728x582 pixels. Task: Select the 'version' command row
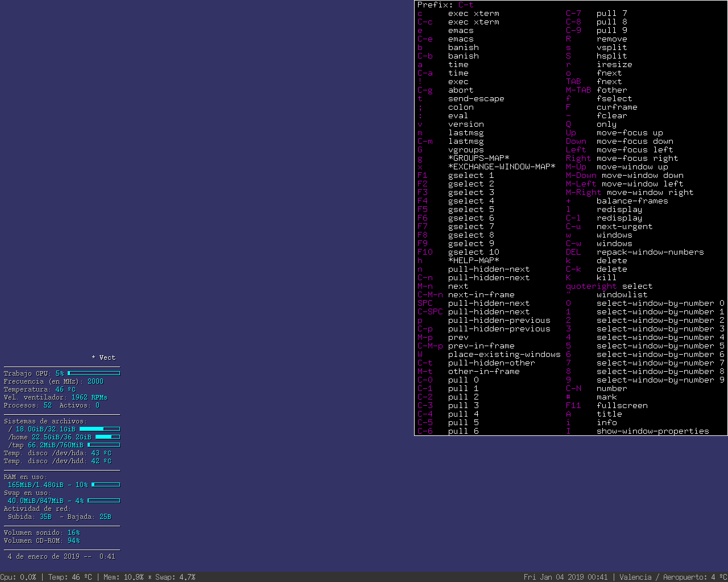(466, 124)
